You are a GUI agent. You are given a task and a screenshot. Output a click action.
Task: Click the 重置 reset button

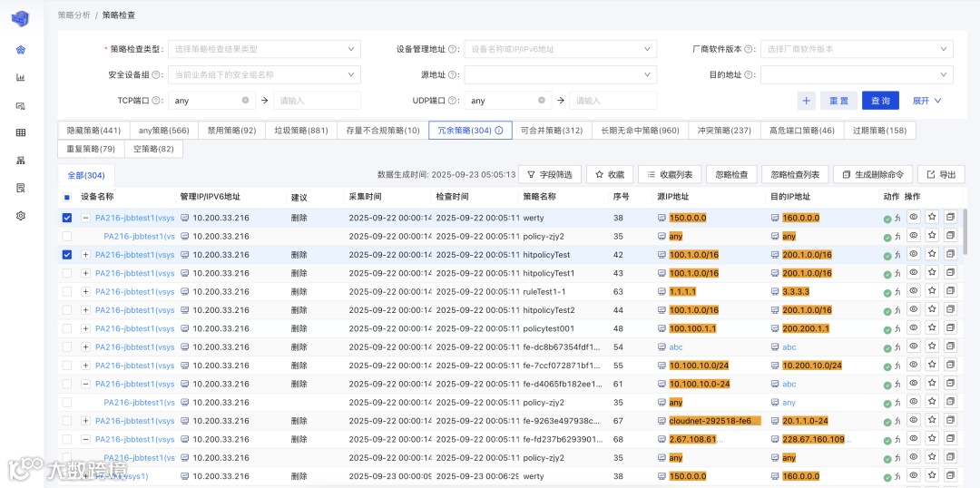(838, 100)
